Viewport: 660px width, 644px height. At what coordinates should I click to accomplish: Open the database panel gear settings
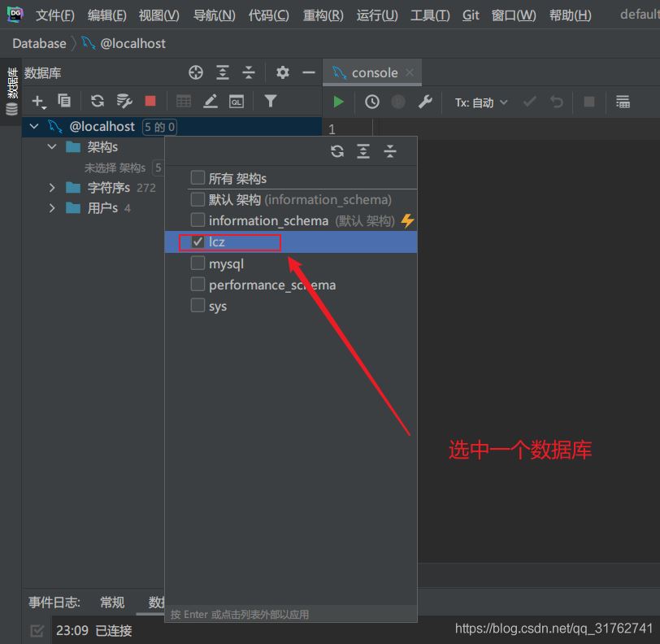coord(283,72)
